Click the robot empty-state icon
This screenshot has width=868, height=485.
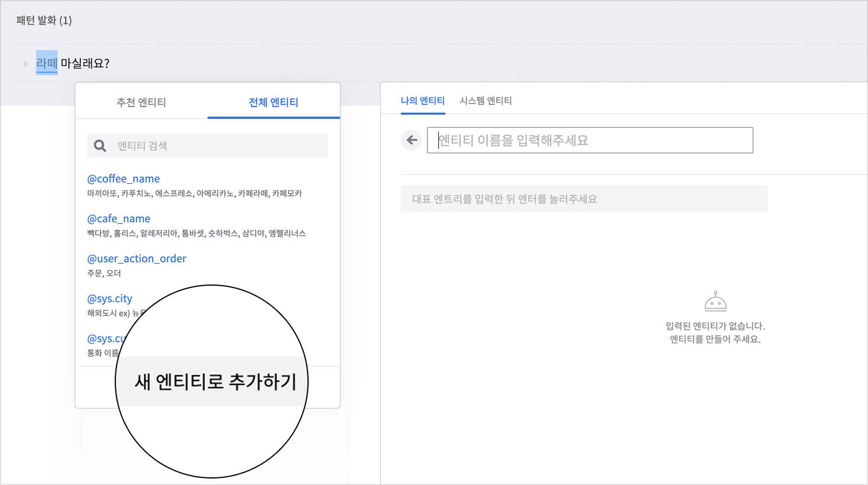[715, 302]
